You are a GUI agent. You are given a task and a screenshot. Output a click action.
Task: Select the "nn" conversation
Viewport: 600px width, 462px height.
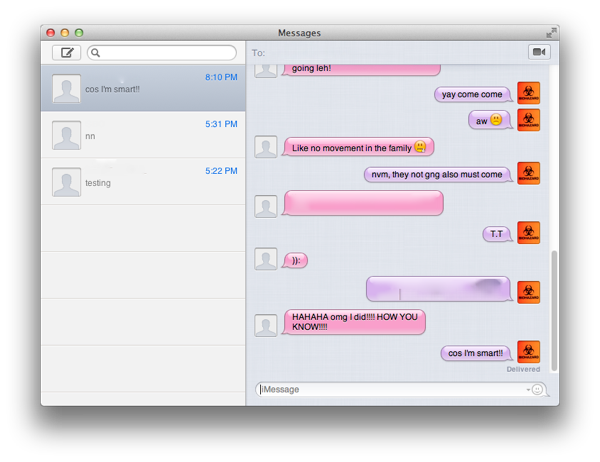click(143, 135)
